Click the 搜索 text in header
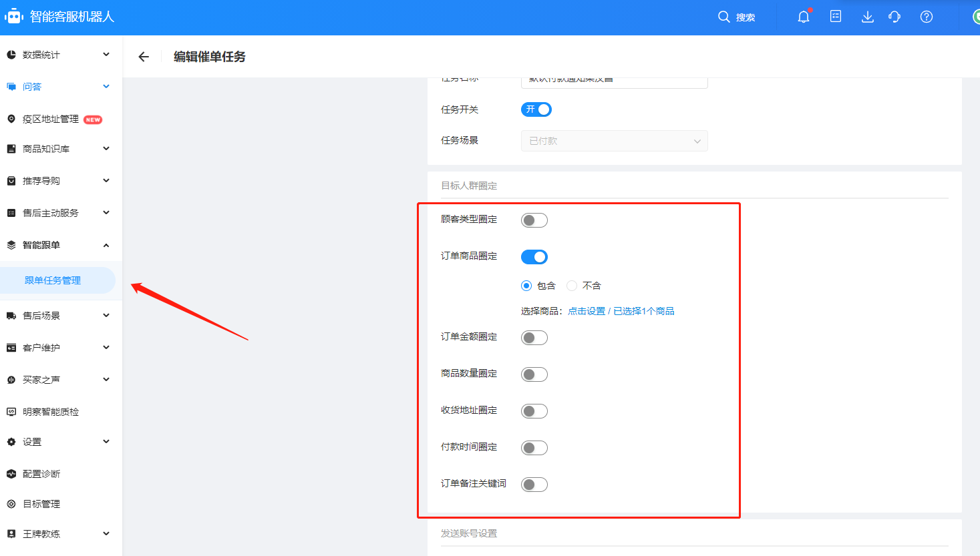This screenshot has height=556, width=980. tap(746, 17)
